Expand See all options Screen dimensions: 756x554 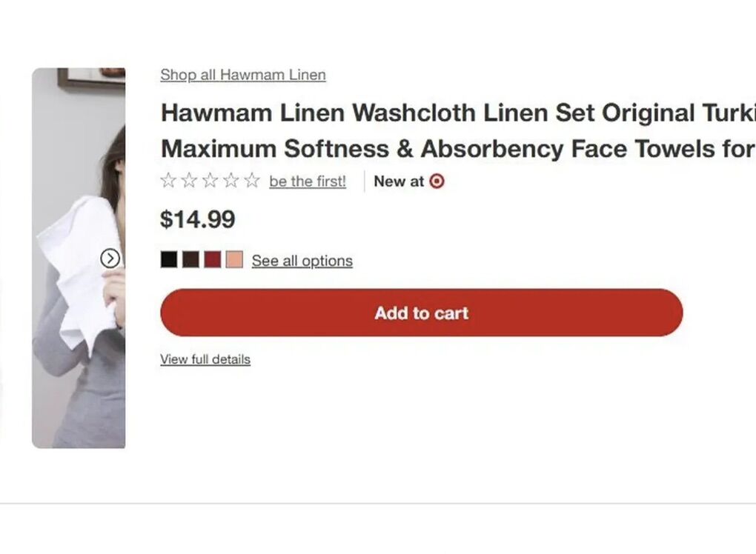[302, 261]
